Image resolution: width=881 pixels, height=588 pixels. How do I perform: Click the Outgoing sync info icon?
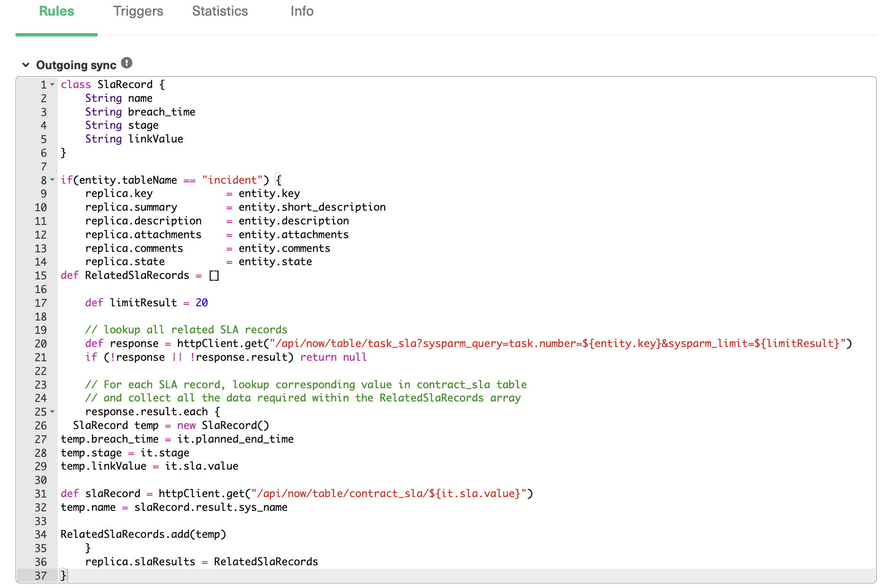(x=126, y=63)
